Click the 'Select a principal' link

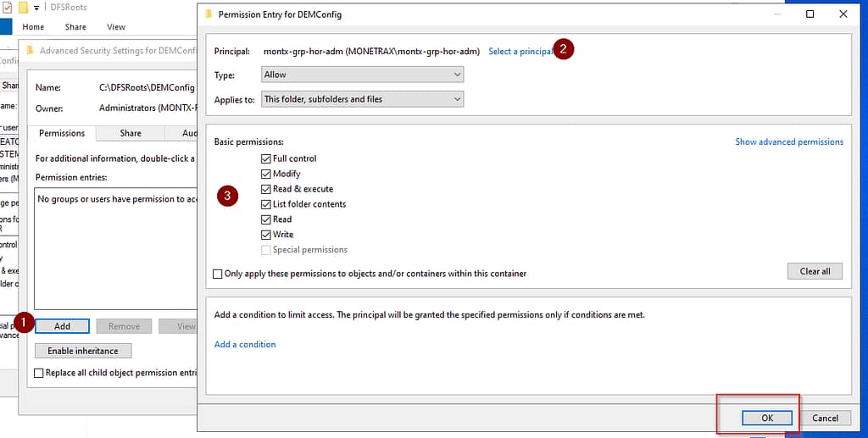click(520, 52)
